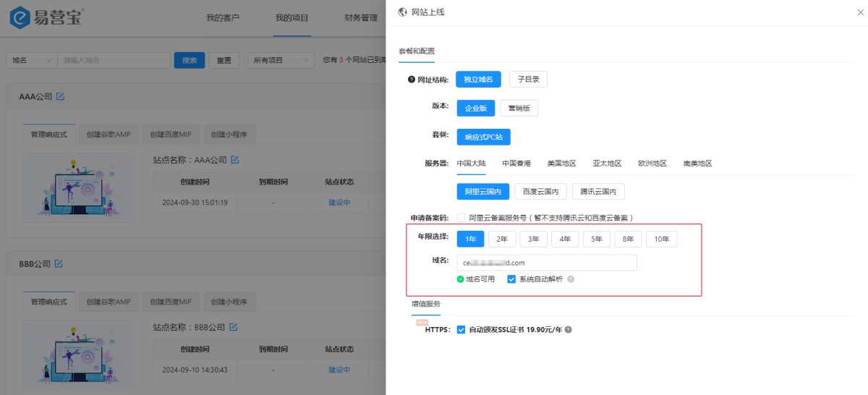Open the 域名 search type dropdown
The width and height of the screenshot is (868, 395).
point(31,61)
